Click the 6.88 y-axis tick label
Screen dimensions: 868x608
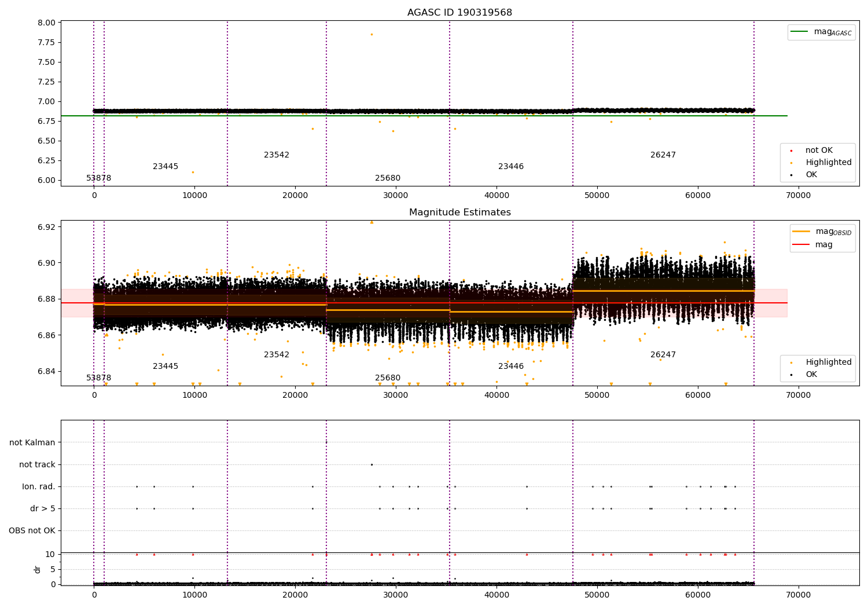pos(46,299)
